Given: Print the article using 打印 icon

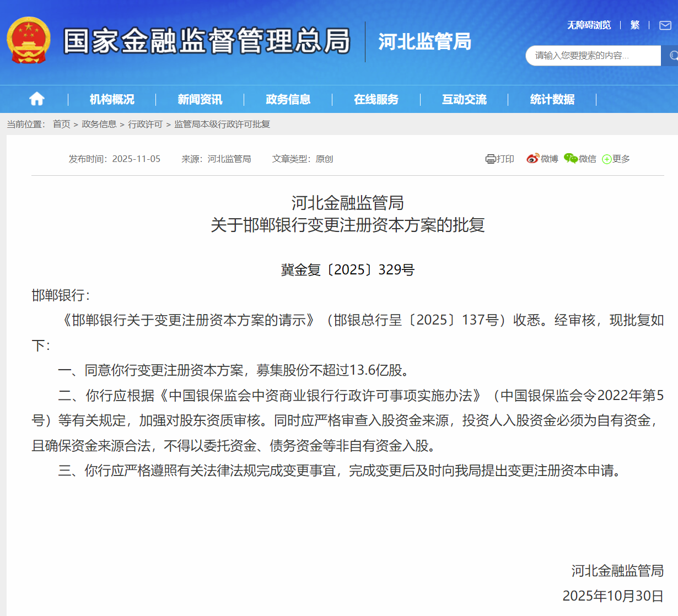Looking at the screenshot, I should click(499, 159).
